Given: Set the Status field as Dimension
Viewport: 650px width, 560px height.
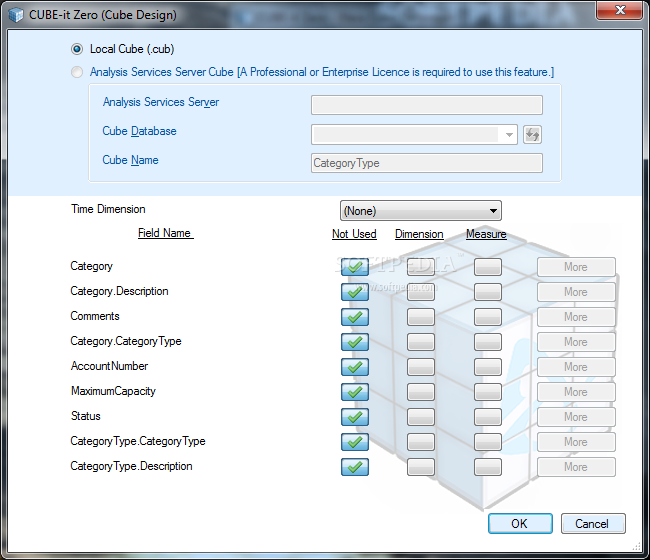Looking at the screenshot, I should point(421,417).
